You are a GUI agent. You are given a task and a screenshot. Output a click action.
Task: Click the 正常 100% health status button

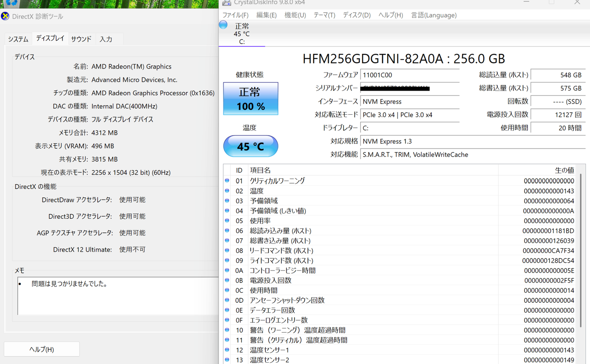(251, 99)
